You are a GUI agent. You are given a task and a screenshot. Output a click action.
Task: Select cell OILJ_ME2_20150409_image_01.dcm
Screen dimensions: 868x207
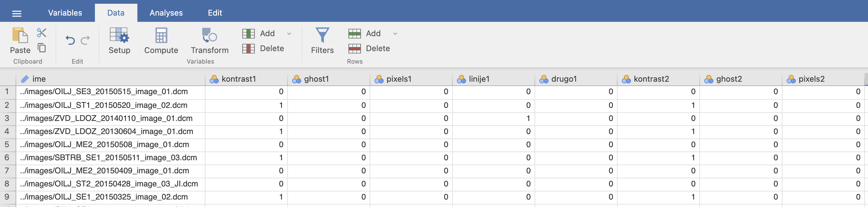pyautogui.click(x=111, y=171)
